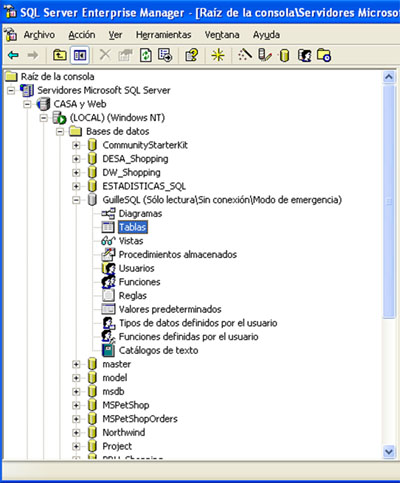
Task: Click the ESTADISTICAS_SQL label
Action: pyautogui.click(x=144, y=186)
